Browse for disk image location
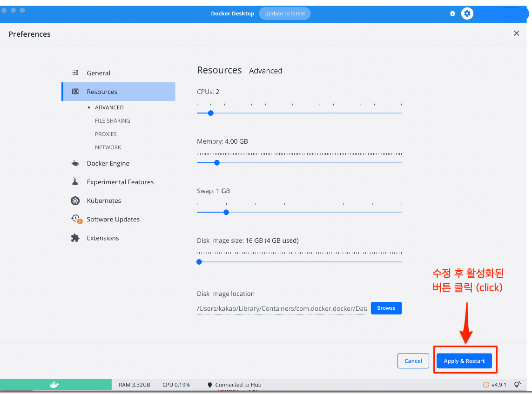Screen dimensions: 532x394 [386, 308]
